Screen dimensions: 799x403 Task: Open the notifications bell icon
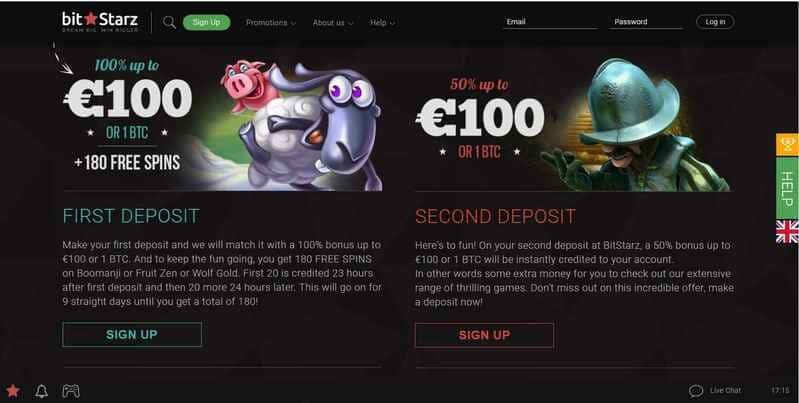(x=41, y=391)
